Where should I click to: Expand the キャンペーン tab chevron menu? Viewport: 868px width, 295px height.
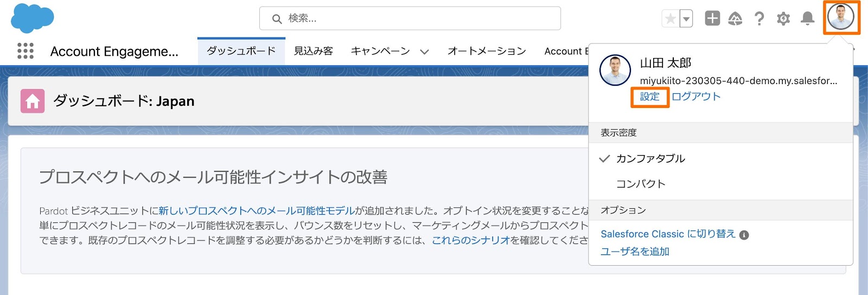[425, 52]
